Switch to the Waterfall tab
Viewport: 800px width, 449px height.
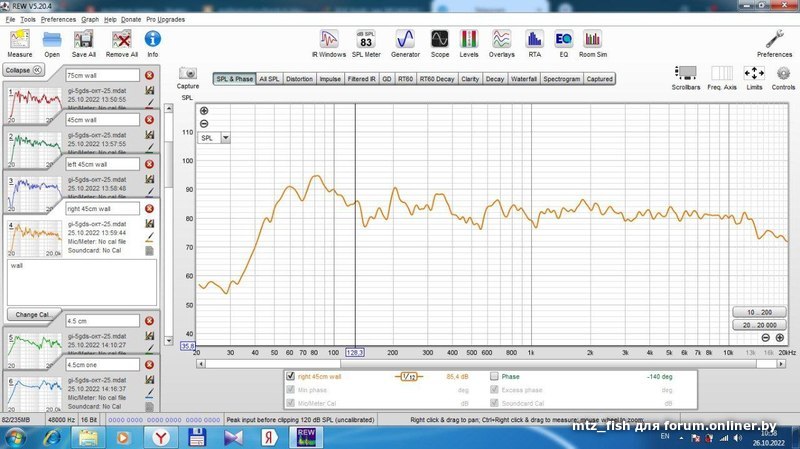point(523,79)
